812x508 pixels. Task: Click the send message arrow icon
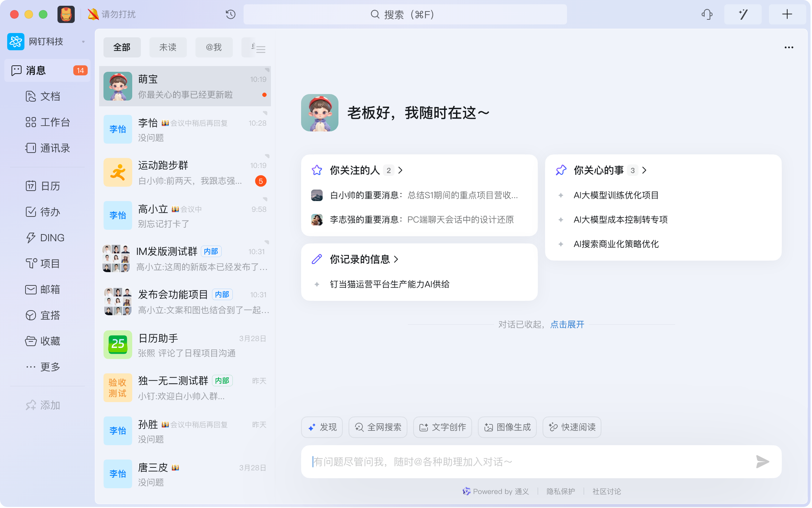click(x=762, y=462)
